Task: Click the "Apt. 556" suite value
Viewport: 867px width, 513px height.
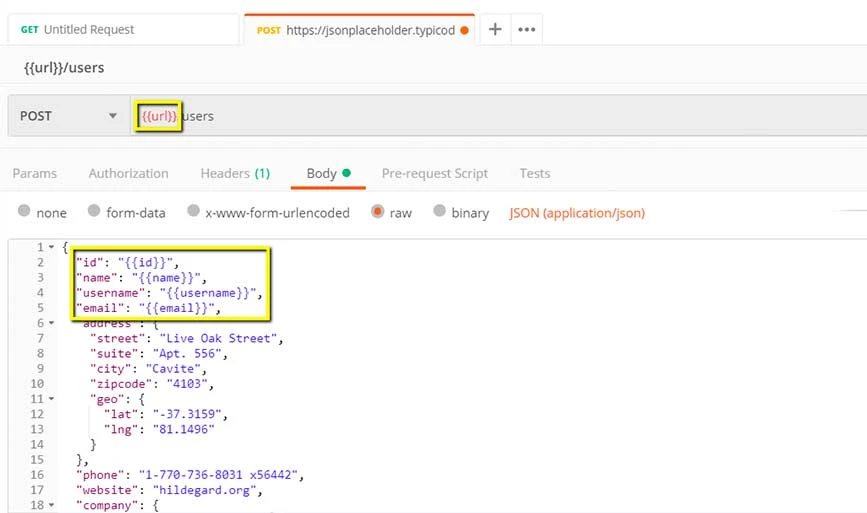Action: click(187, 353)
